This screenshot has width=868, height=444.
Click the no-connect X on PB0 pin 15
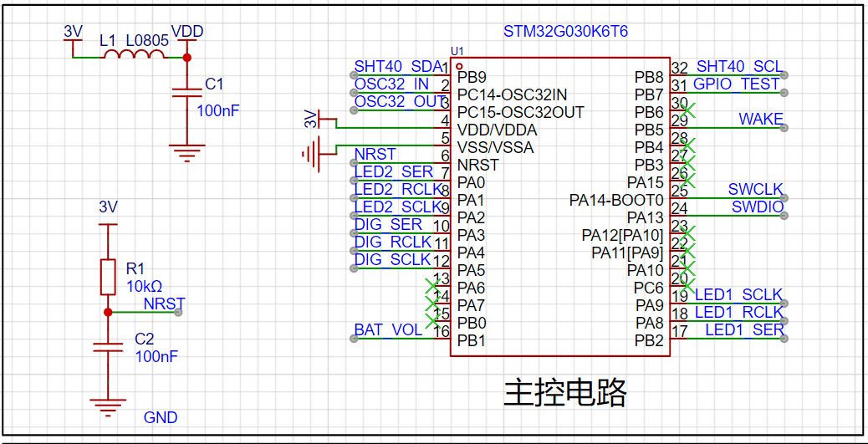[x=431, y=320]
